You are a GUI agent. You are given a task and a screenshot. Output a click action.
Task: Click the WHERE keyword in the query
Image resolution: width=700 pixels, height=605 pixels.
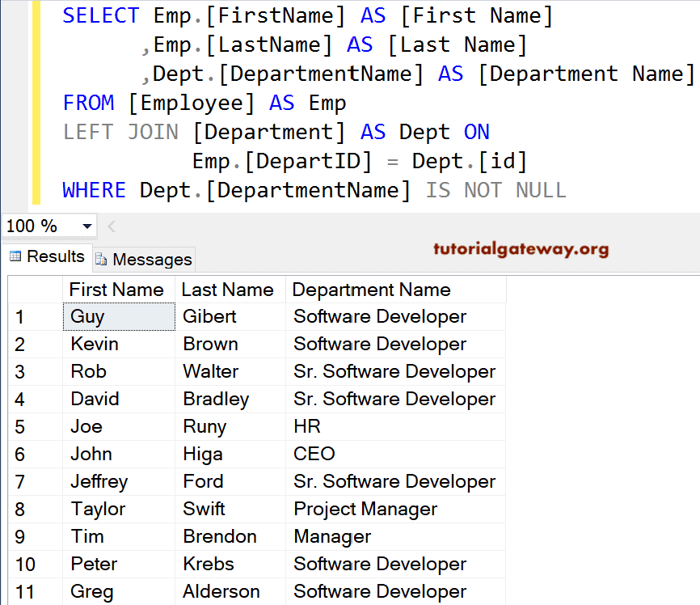(x=95, y=190)
